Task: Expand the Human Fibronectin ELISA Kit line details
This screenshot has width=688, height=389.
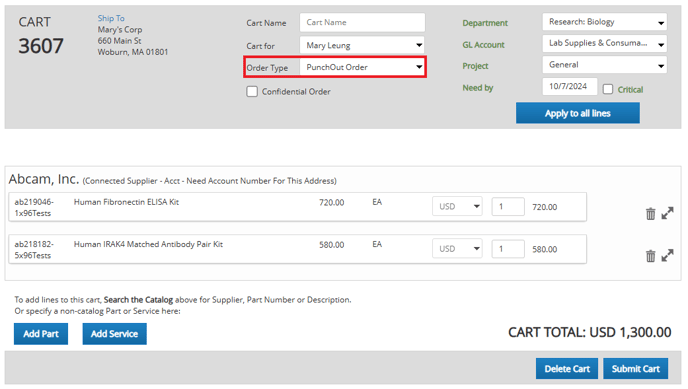Action: (x=667, y=213)
